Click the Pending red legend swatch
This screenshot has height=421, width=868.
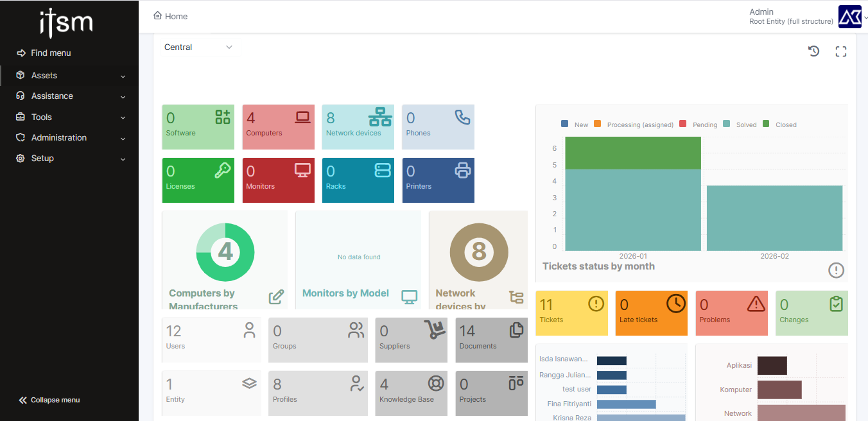tap(682, 124)
